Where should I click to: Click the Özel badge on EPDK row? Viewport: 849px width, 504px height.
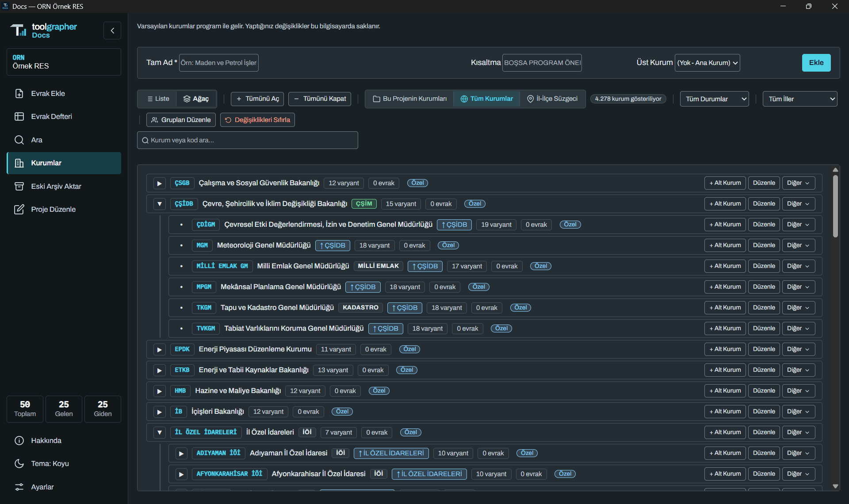pos(409,349)
